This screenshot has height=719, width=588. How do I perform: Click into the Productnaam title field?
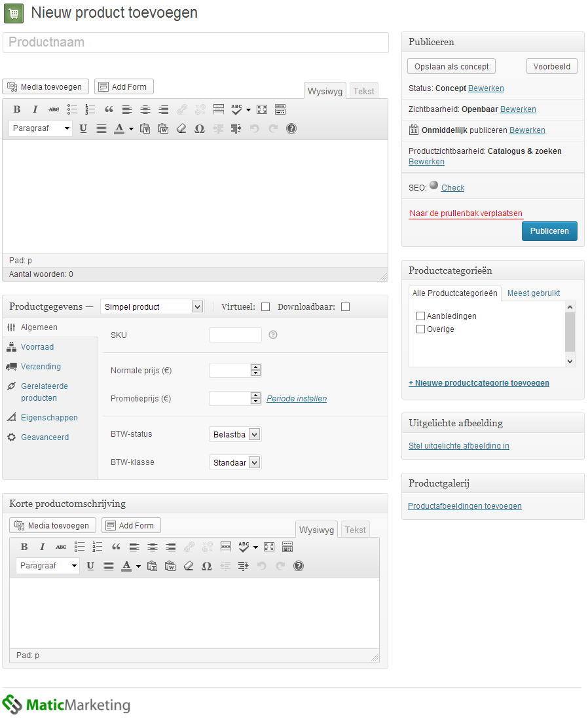click(196, 43)
